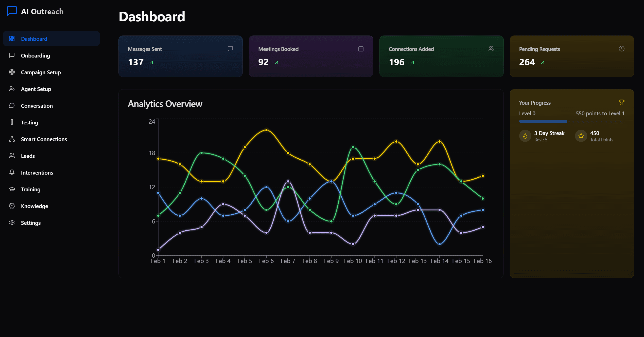Viewport: 644px width, 337px height.
Task: Click the people icon on Connections Added card
Action: pos(491,49)
